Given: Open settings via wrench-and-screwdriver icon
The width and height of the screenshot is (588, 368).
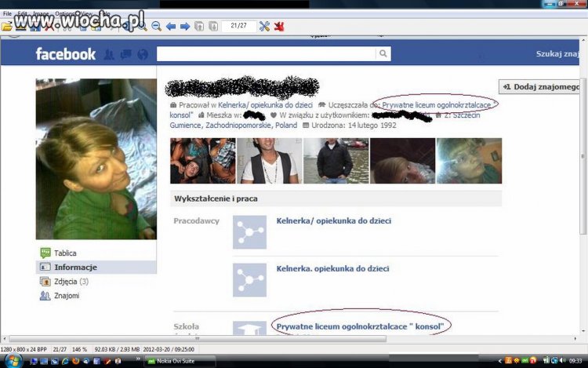Looking at the screenshot, I should click(x=264, y=26).
